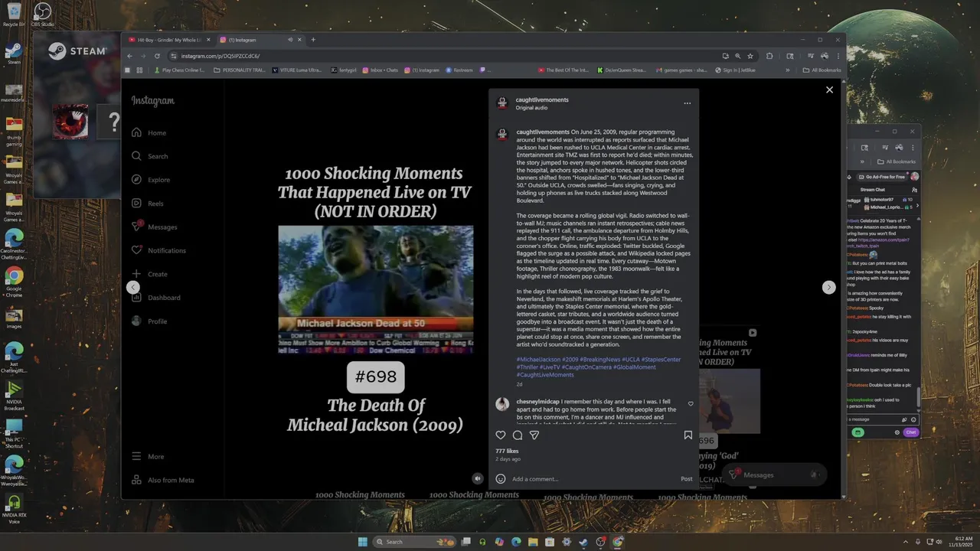Open the PERSONALITY TRAI... bookmark folder

240,70
